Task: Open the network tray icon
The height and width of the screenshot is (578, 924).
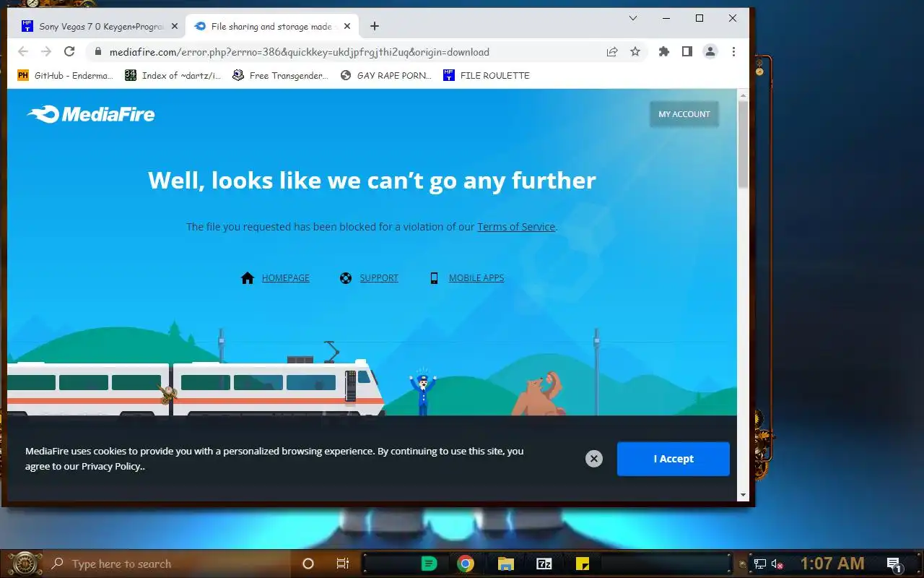Action: click(760, 564)
